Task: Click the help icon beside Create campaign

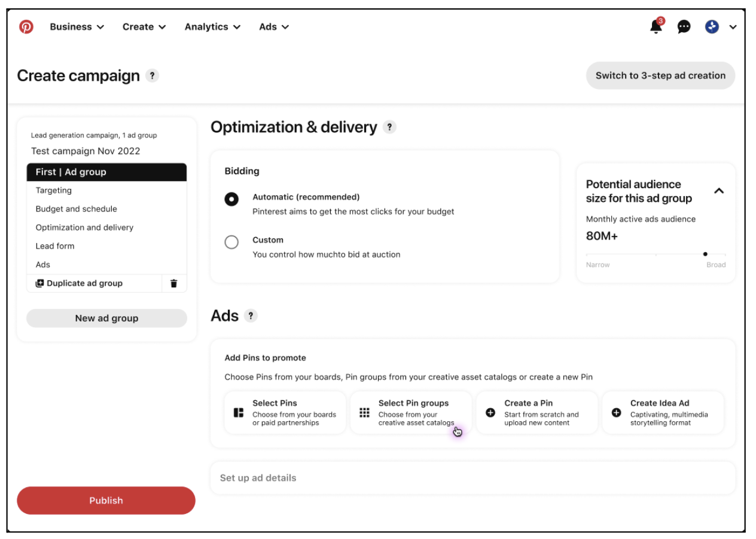Action: pyautogui.click(x=152, y=76)
